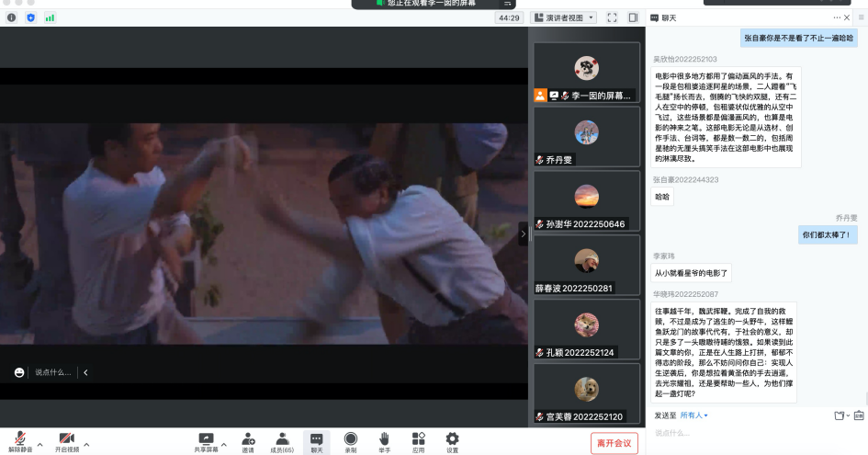Click the emoji smiley in shared screen

coord(19,372)
